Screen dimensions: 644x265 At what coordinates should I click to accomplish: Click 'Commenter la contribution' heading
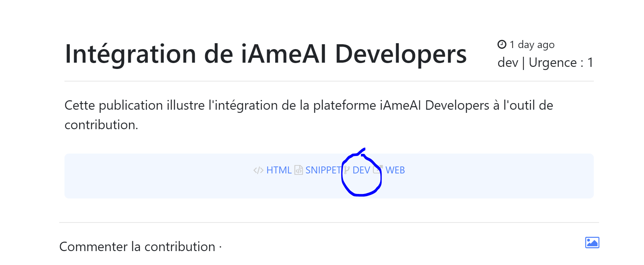tap(137, 247)
